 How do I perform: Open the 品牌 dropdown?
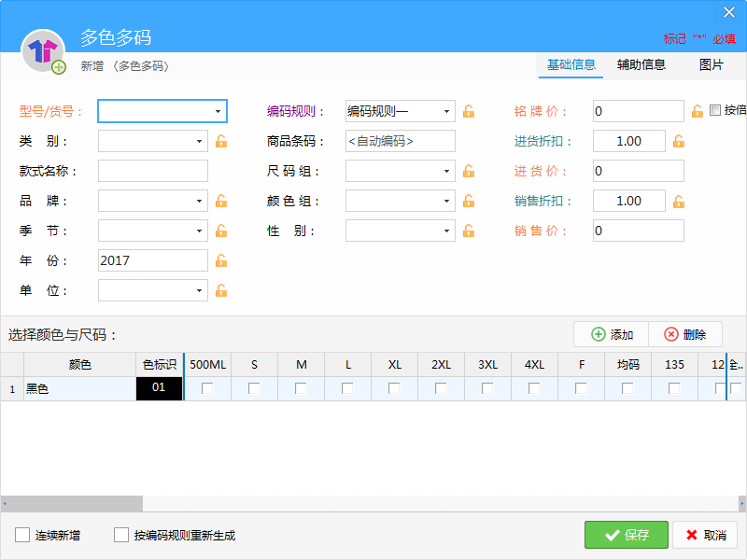(x=199, y=201)
